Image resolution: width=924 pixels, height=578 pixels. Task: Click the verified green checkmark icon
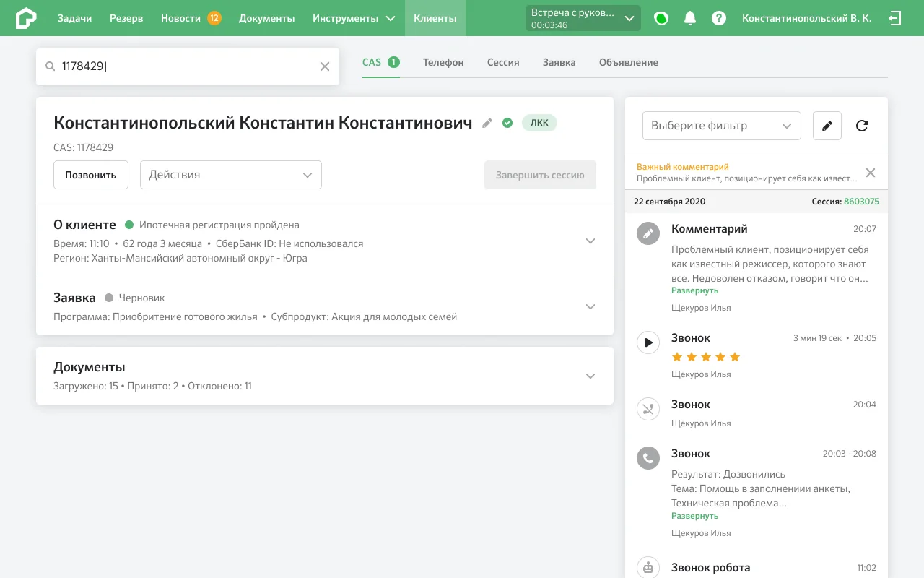pyautogui.click(x=507, y=123)
